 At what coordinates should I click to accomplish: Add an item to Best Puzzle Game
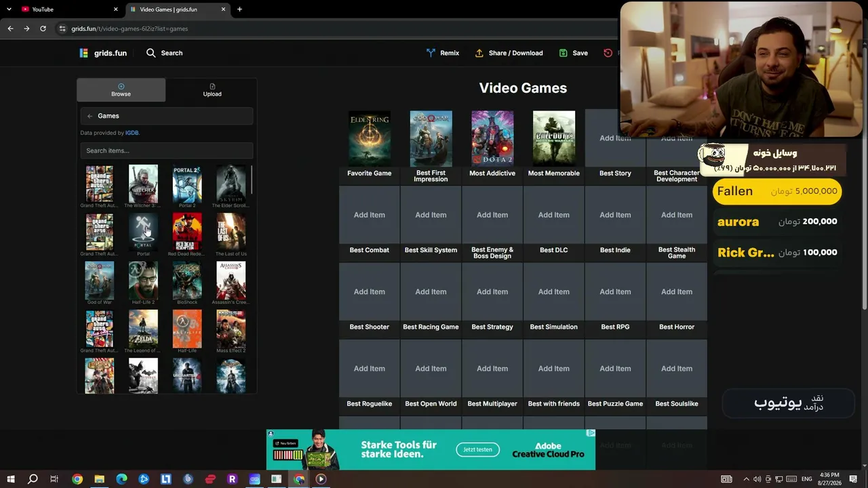click(x=615, y=369)
